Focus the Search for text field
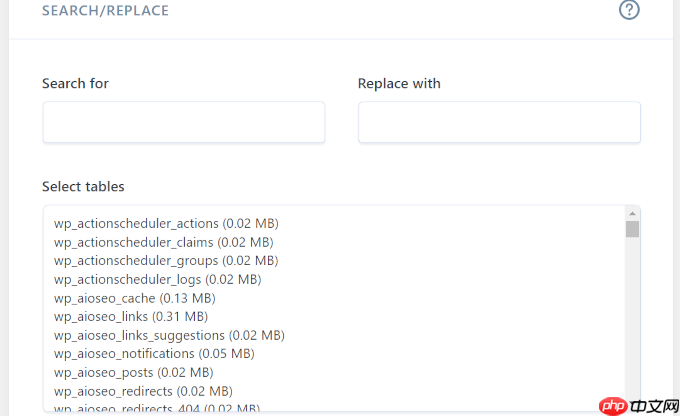Viewport: 680px width, 416px height. (x=184, y=122)
